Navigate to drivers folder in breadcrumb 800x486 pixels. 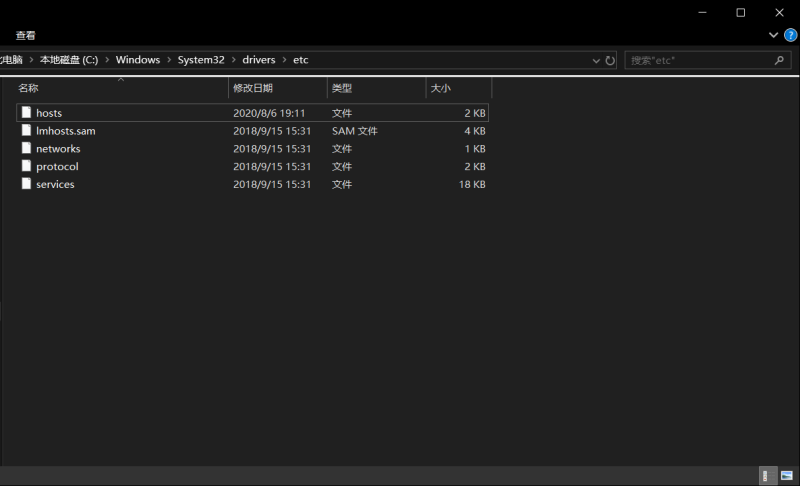click(x=258, y=60)
